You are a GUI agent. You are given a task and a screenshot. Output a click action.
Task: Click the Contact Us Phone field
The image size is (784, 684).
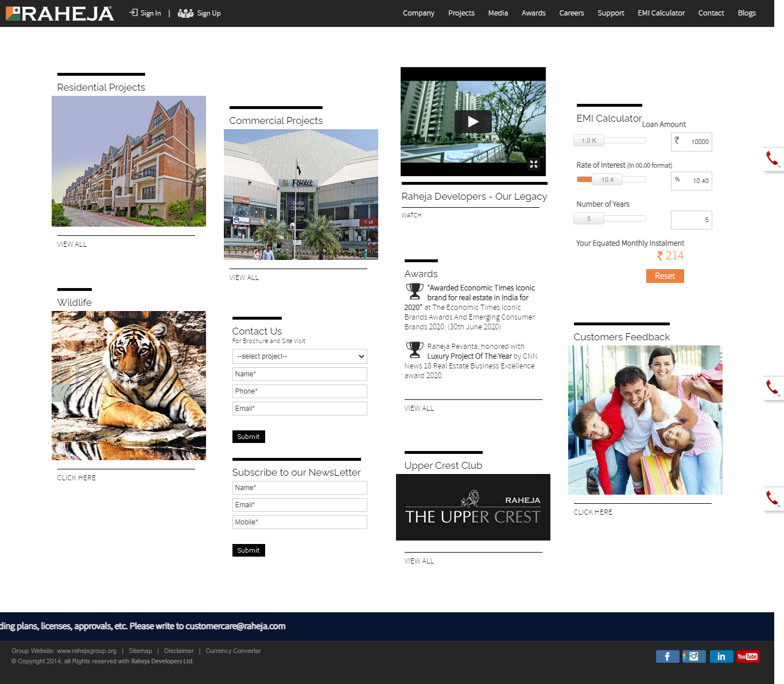click(300, 391)
